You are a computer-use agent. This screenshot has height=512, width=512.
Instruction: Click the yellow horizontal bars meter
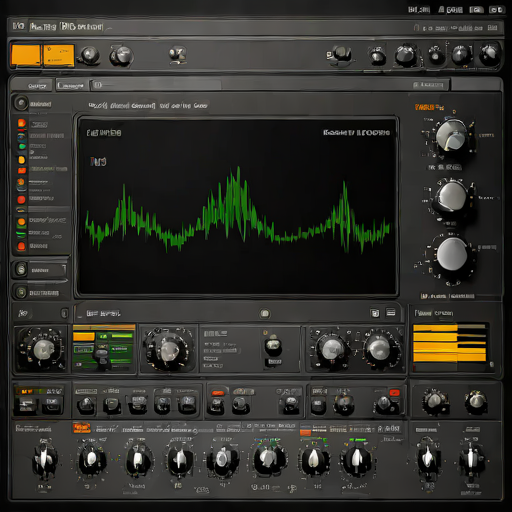[x=449, y=343]
